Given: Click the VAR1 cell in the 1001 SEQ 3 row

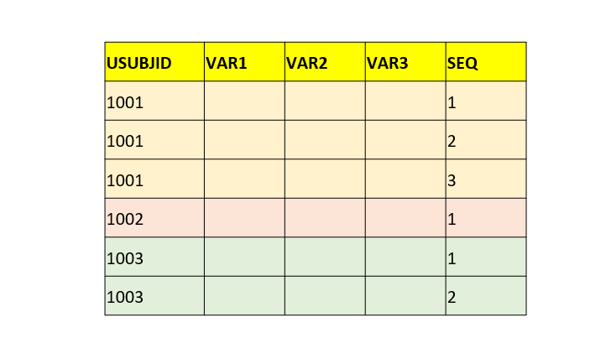Looking at the screenshot, I should click(244, 179).
